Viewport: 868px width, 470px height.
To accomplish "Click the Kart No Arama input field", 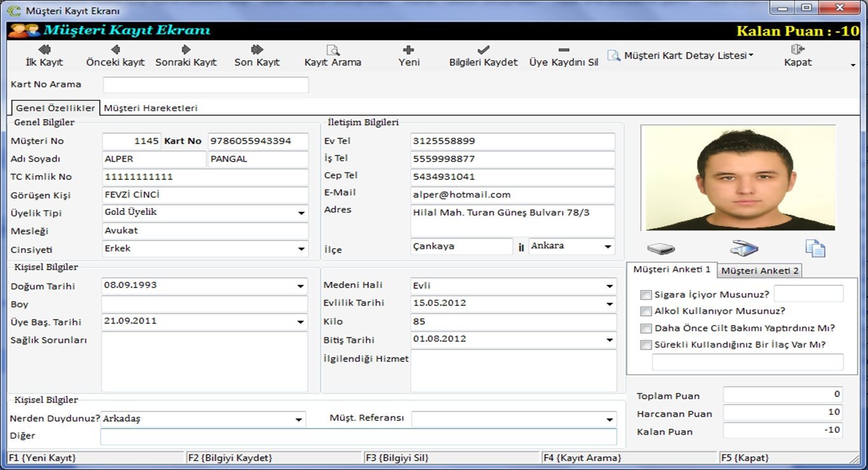I will point(205,85).
